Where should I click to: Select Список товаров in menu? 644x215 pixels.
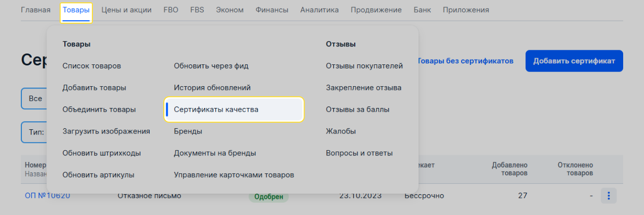(92, 66)
